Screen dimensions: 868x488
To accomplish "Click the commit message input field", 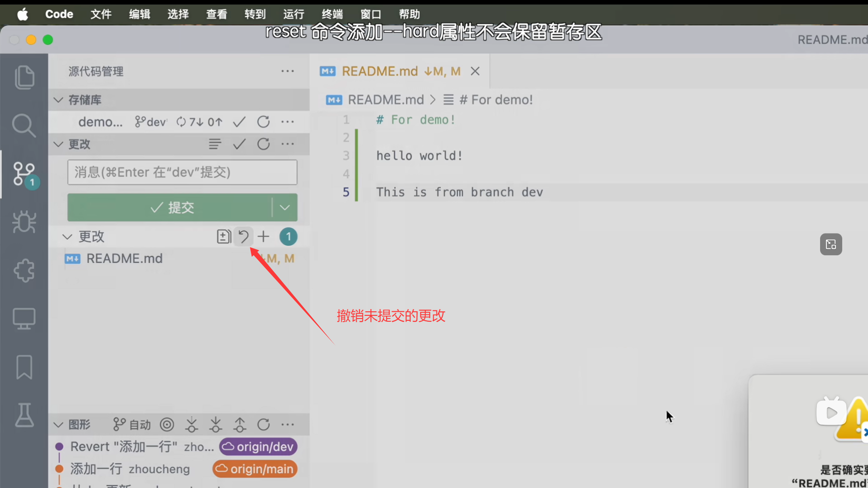I will tap(182, 172).
